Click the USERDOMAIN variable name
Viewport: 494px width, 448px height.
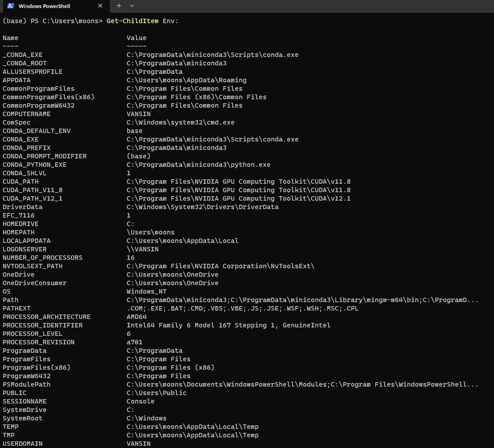coord(23,444)
